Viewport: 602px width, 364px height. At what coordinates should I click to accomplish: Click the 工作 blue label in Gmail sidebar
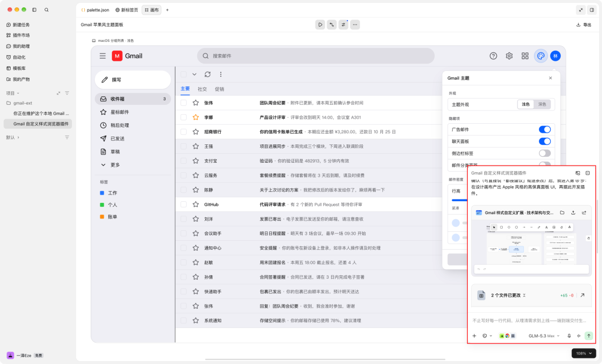(109, 193)
